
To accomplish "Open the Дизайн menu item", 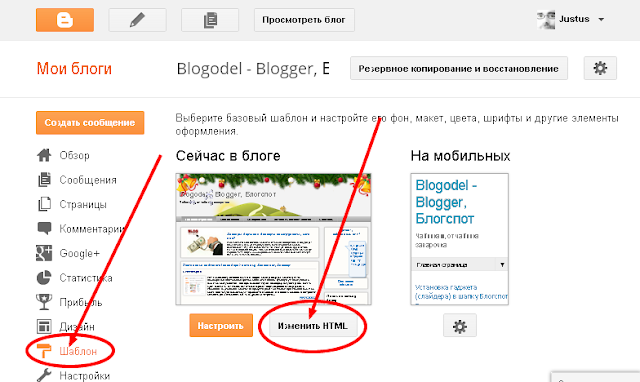I will click(77, 327).
